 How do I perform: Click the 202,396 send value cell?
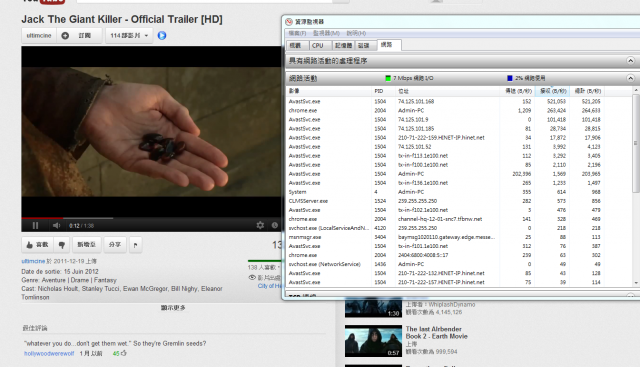point(522,174)
